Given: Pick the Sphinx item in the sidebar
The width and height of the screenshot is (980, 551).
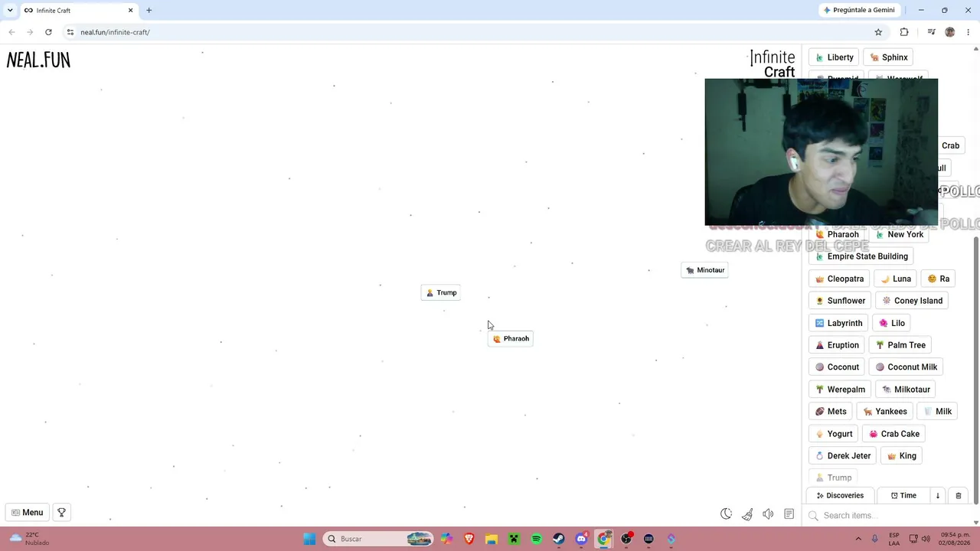Looking at the screenshot, I should coord(888,57).
